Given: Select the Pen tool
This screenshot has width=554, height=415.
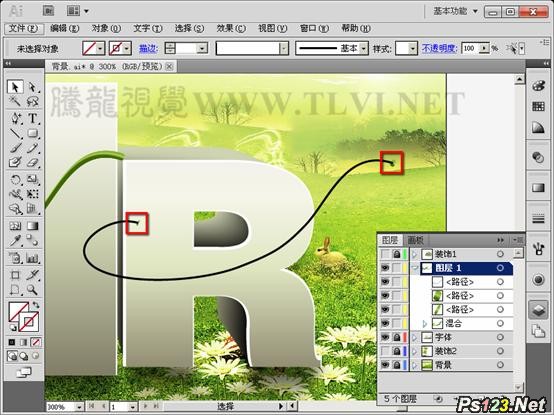Looking at the screenshot, I should coord(16,118).
